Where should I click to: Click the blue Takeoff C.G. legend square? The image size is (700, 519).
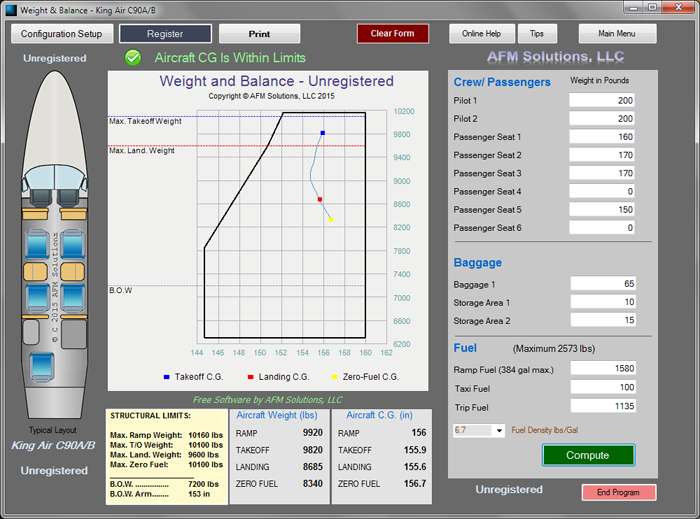(x=167, y=377)
